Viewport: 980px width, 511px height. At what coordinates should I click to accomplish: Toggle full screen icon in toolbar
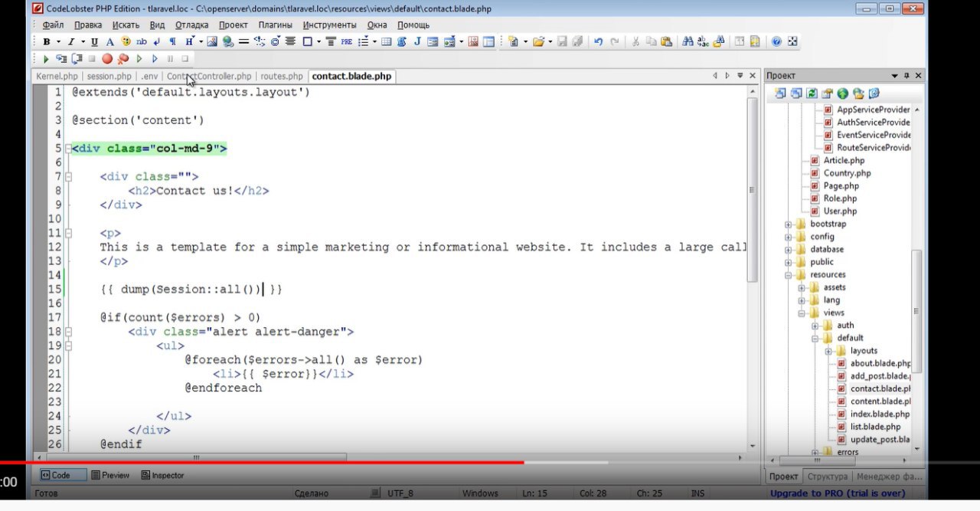(792, 42)
